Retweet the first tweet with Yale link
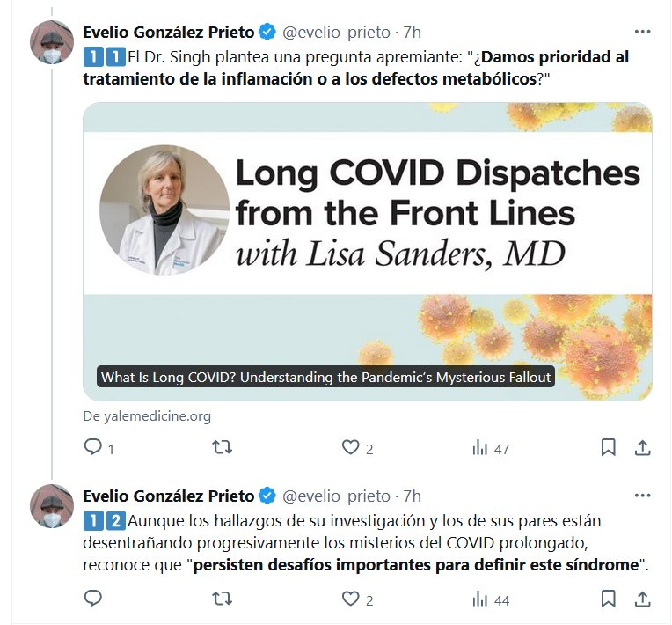Screen dimensions: 672x625 click(x=223, y=448)
